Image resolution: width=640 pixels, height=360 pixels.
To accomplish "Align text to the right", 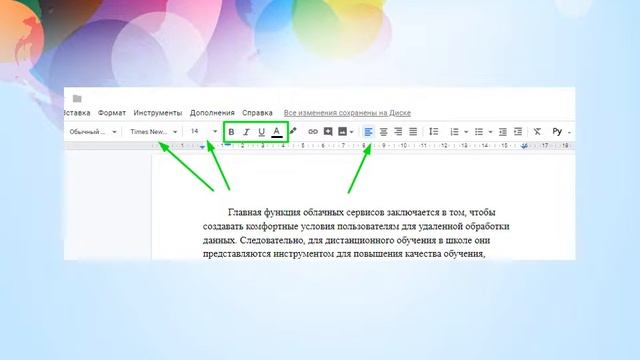I will click(x=398, y=131).
